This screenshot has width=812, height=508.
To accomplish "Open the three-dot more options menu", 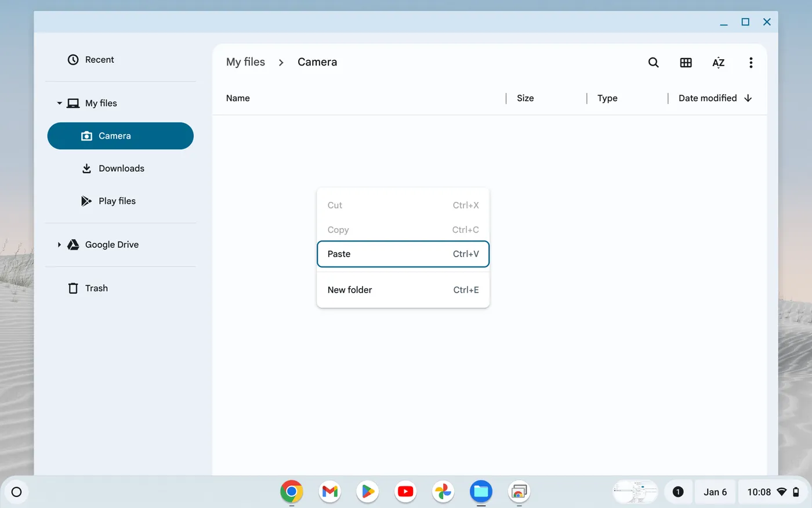I will coord(751,62).
